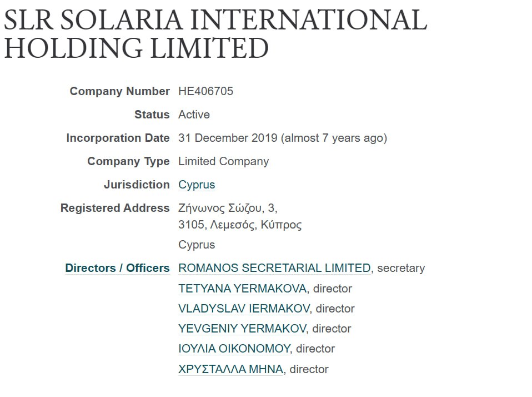Click the Jurisdiction label
The height and width of the screenshot is (397, 532).
point(137,185)
